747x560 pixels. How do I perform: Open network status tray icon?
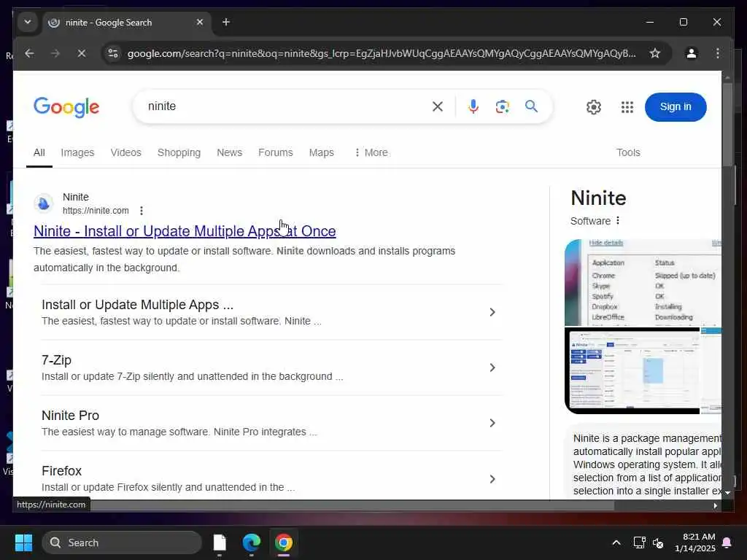tap(639, 542)
